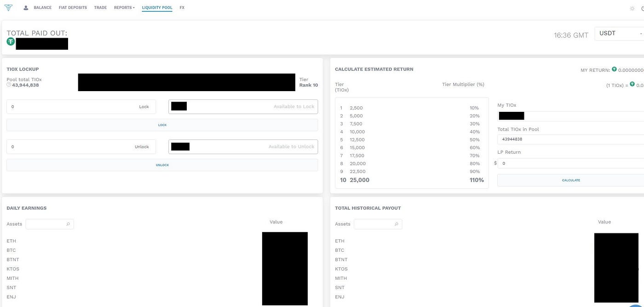Click BTNT in Total Historical Payout list
The width and height of the screenshot is (644, 307).
341,260
